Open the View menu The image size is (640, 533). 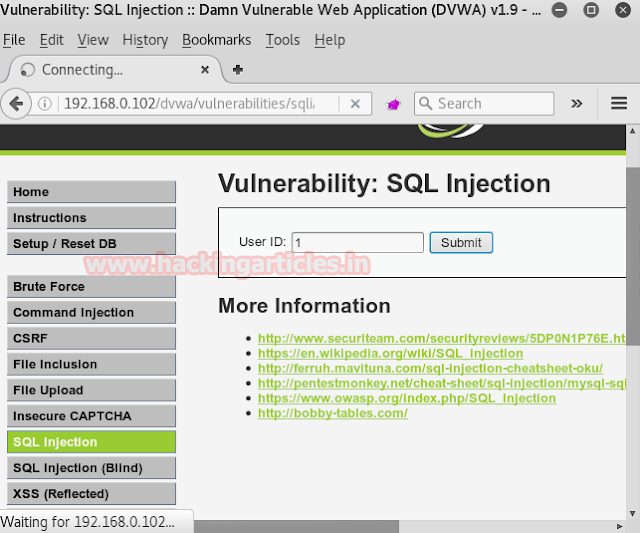(93, 40)
